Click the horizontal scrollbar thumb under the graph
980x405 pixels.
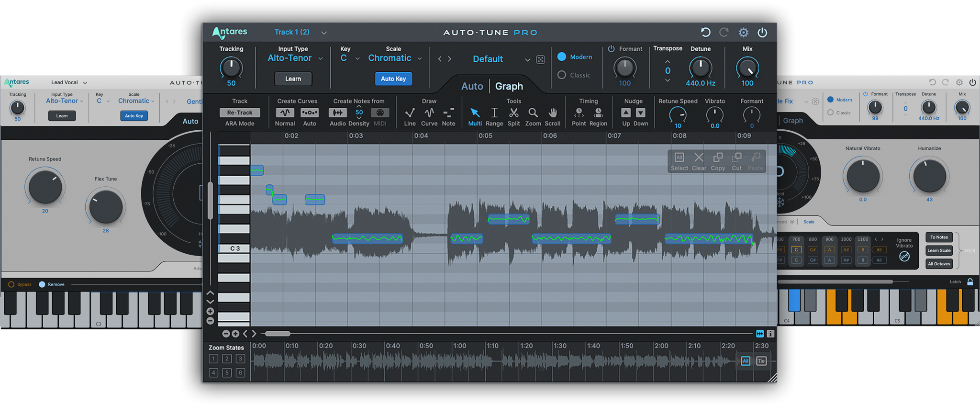278,334
